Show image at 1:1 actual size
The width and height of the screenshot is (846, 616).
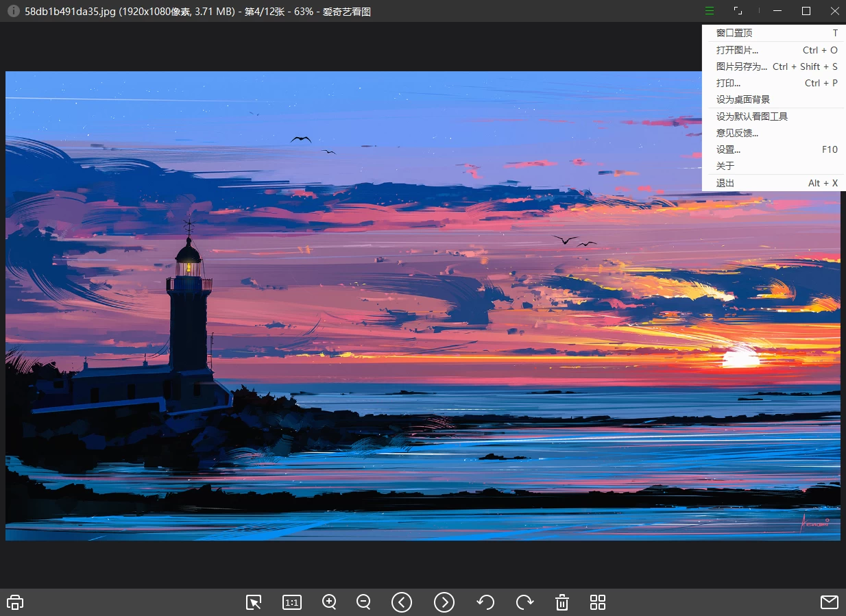pos(291,602)
